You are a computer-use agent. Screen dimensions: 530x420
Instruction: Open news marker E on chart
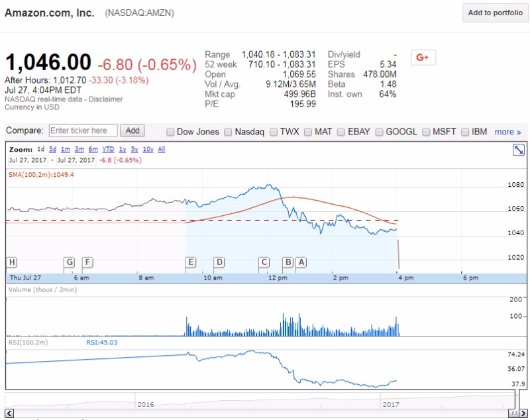click(x=191, y=262)
